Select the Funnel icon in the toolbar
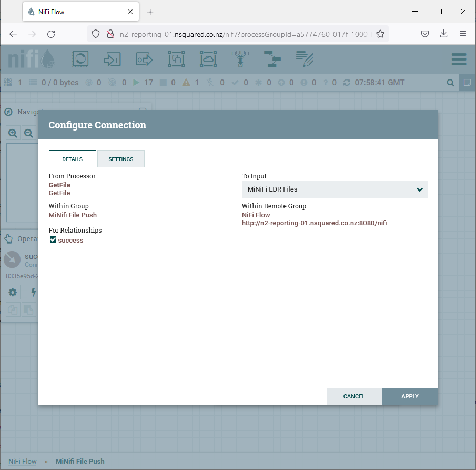This screenshot has width=476, height=470. tap(240, 59)
